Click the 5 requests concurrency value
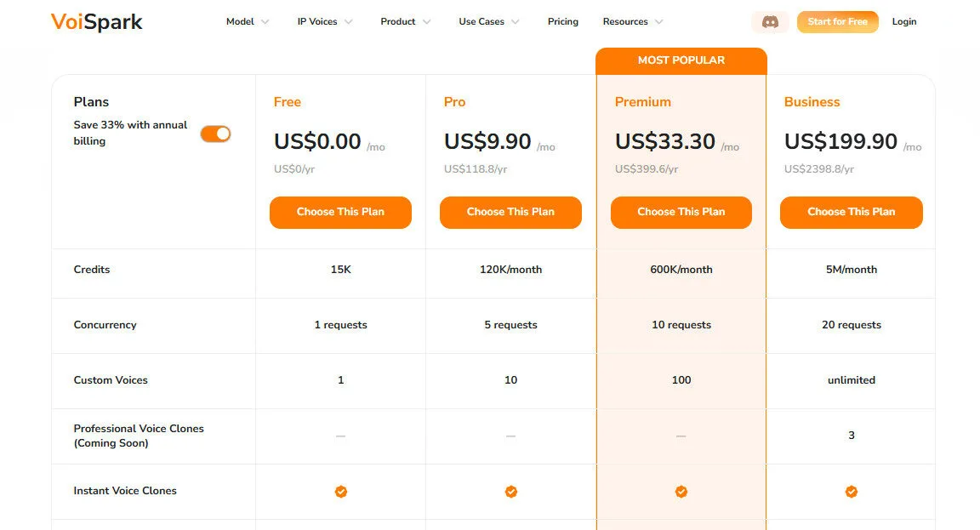 (x=510, y=325)
